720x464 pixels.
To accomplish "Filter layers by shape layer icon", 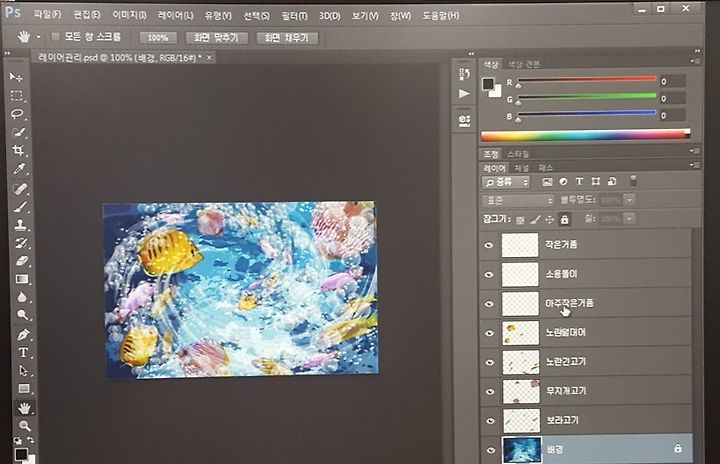I will click(x=596, y=182).
